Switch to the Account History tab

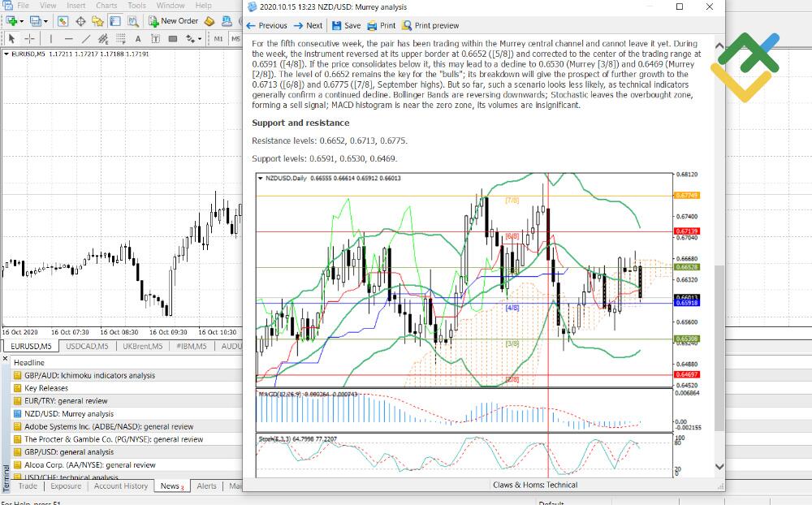pyautogui.click(x=121, y=486)
